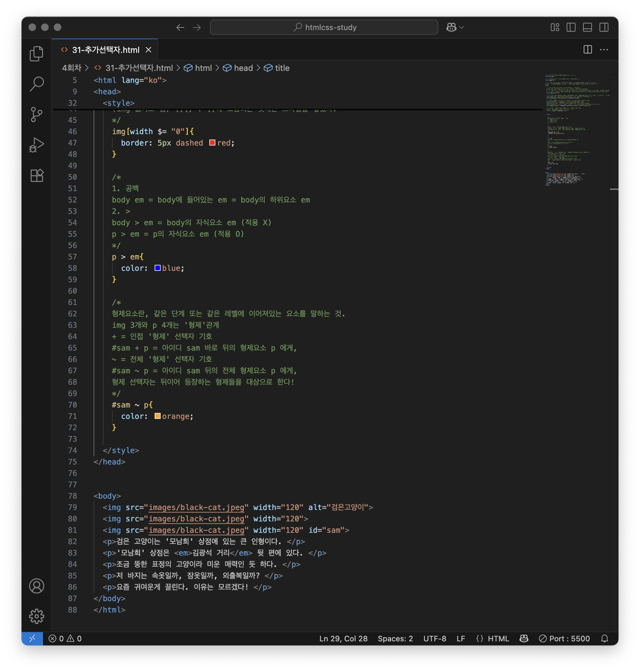Toggle the secondary side bar layout button
Image resolution: width=640 pixels, height=672 pixels.
pyautogui.click(x=604, y=27)
